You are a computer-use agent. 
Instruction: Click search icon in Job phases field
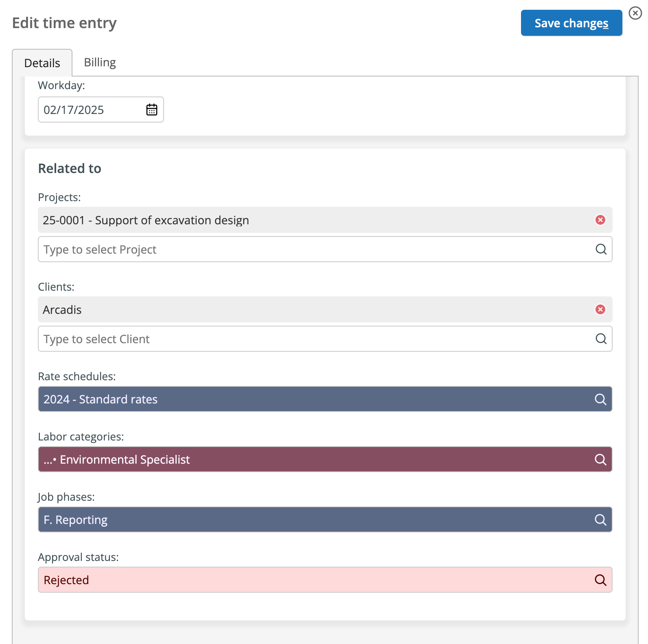point(600,519)
